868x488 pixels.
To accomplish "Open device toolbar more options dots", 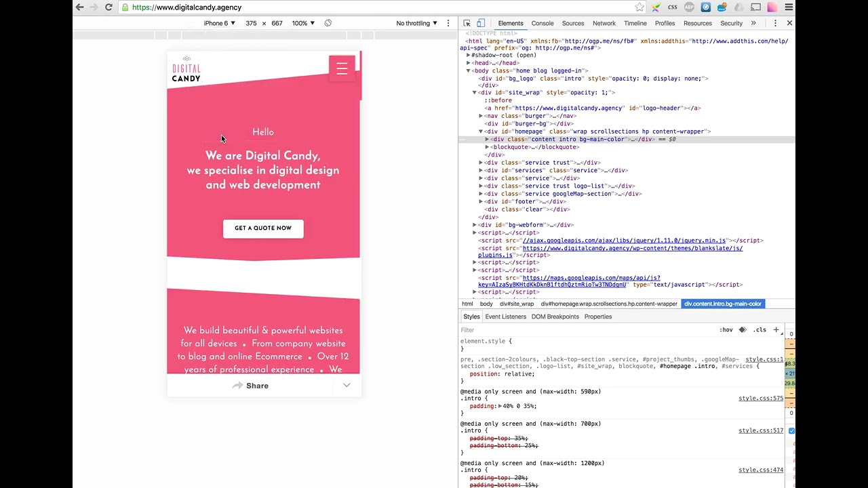I will [448, 23].
